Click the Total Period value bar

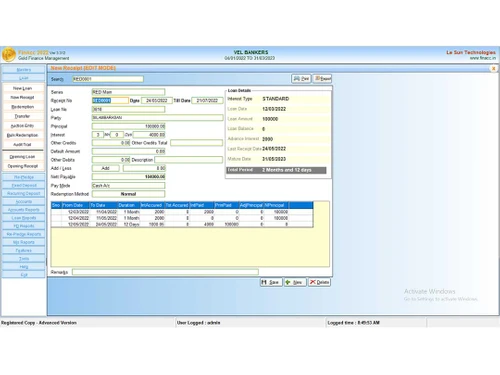point(276,170)
